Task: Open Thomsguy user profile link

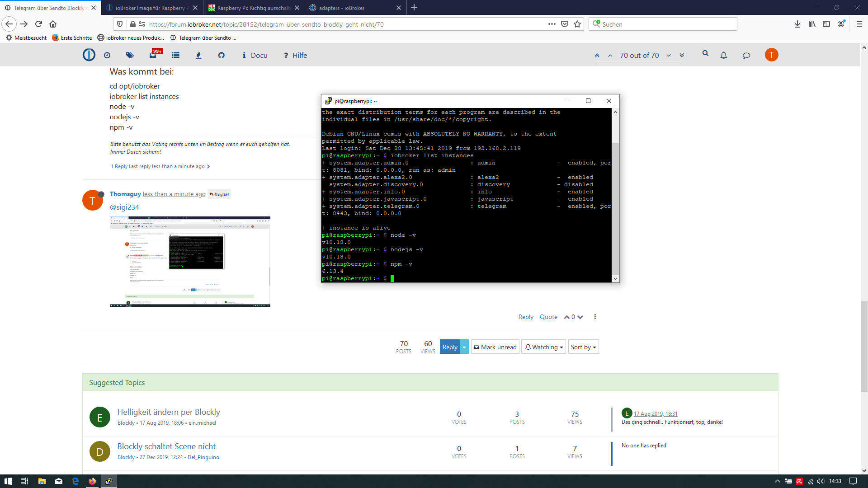Action: pos(125,194)
